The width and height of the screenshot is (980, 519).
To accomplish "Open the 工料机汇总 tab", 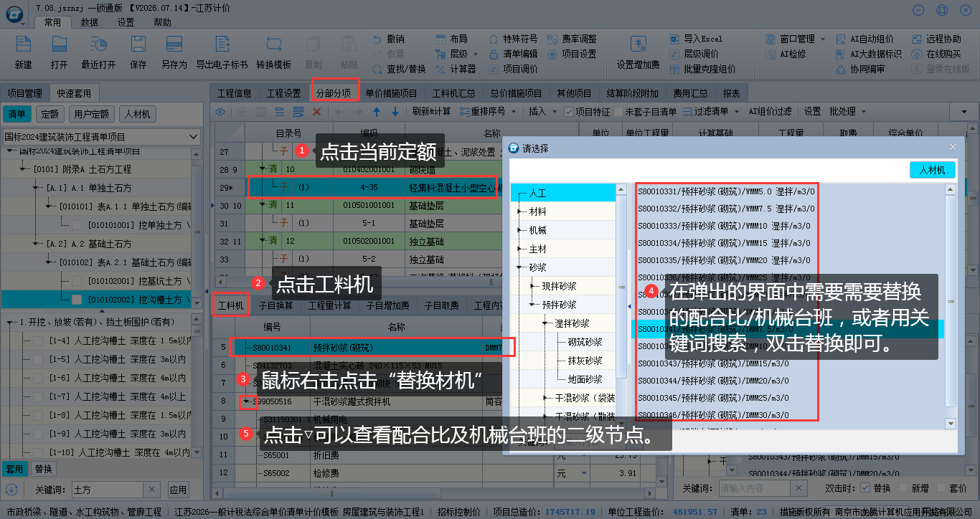I will (453, 93).
